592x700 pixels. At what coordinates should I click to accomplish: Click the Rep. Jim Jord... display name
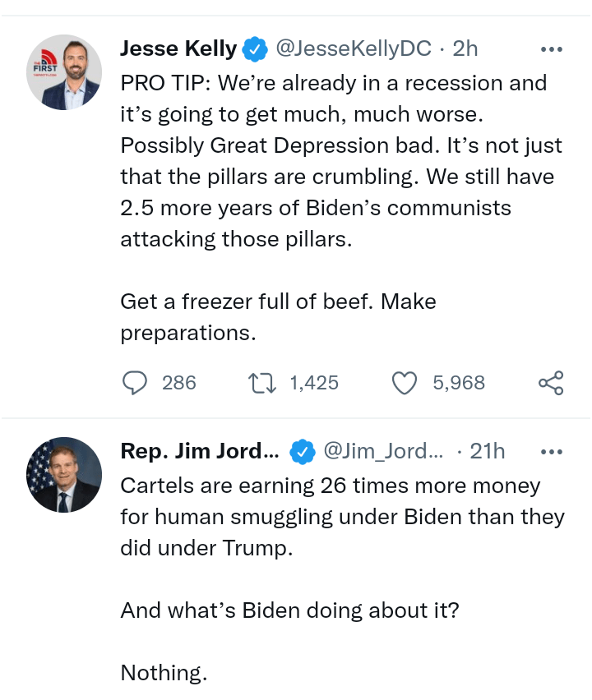200,451
